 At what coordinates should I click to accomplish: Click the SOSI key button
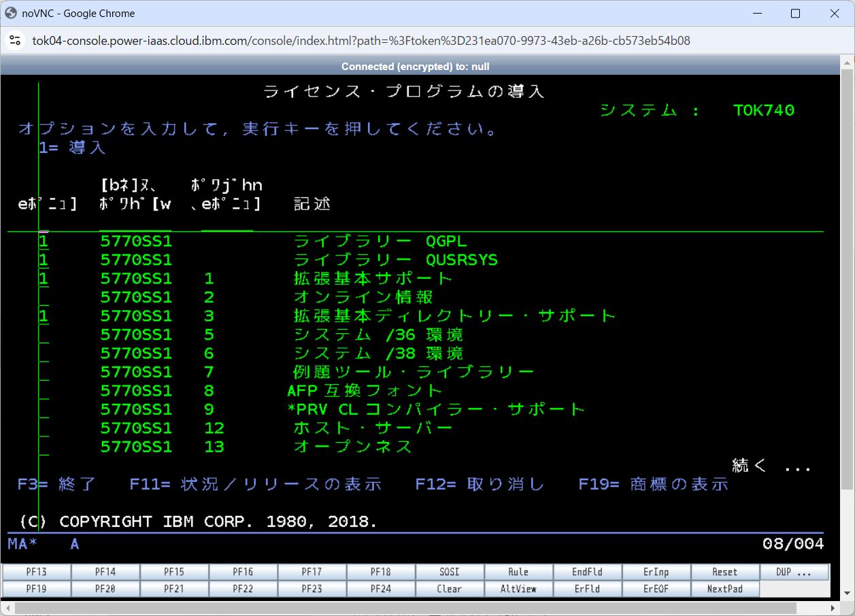click(450, 572)
